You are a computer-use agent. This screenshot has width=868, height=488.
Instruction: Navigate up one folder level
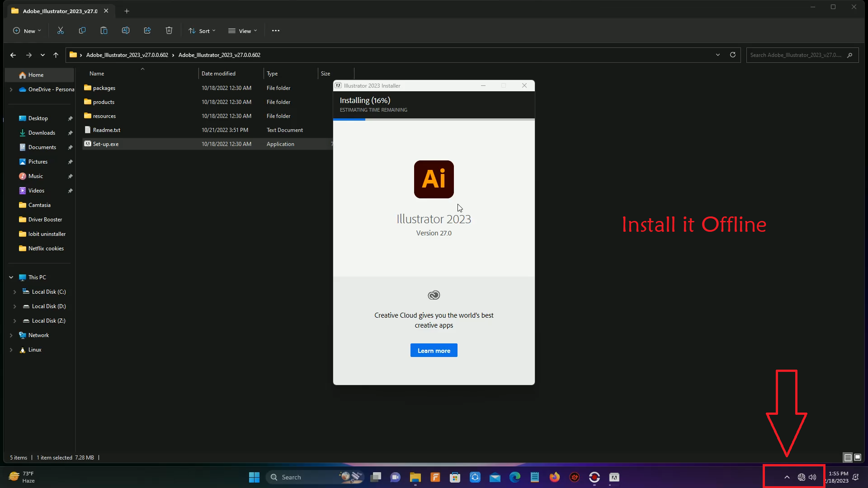56,55
